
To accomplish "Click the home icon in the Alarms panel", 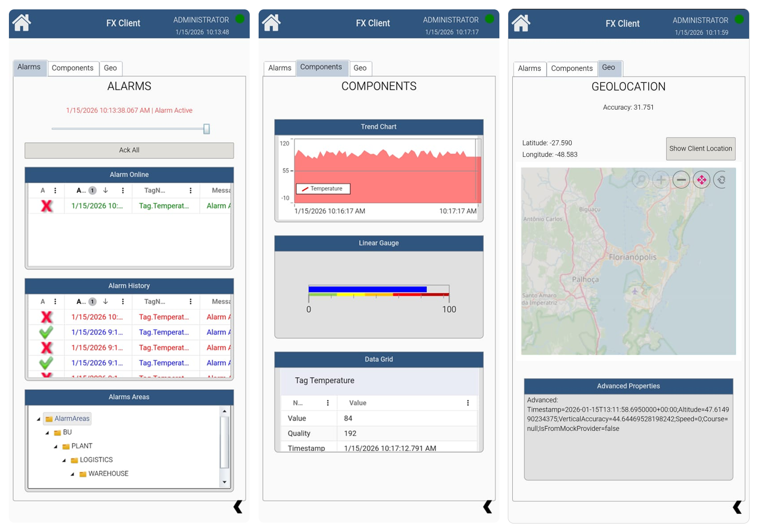I will pos(21,23).
